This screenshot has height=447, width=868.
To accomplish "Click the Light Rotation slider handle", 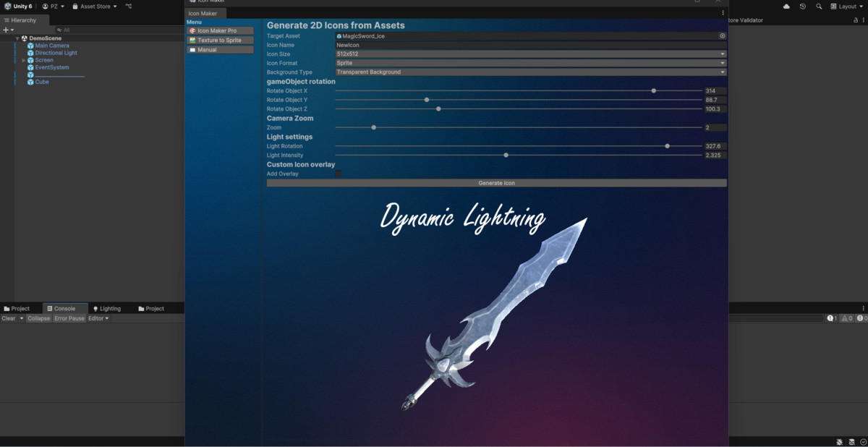I will pyautogui.click(x=667, y=146).
